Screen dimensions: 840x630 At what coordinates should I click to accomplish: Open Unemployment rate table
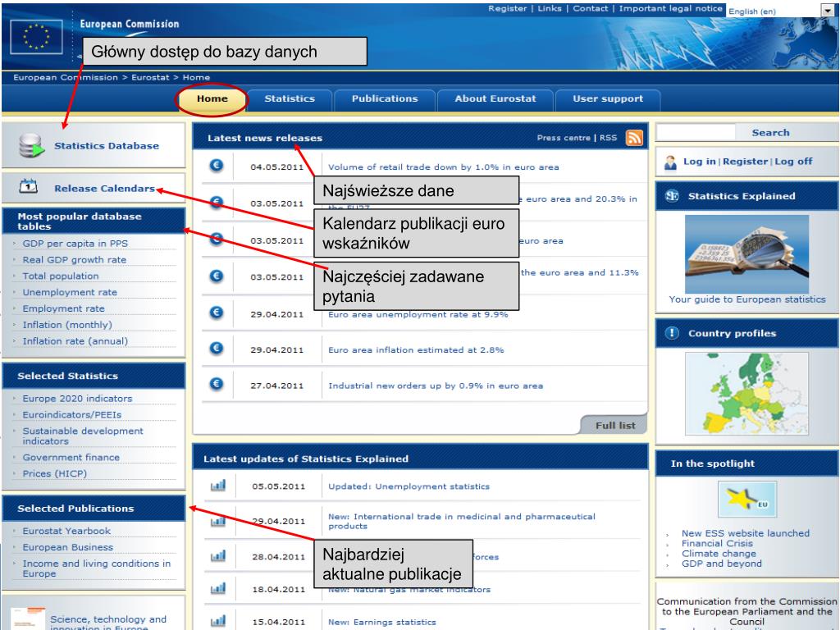point(70,292)
